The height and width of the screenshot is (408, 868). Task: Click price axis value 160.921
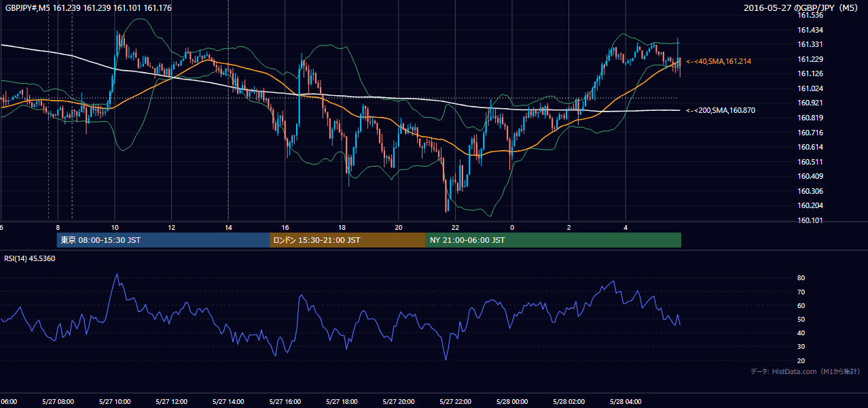coord(810,103)
